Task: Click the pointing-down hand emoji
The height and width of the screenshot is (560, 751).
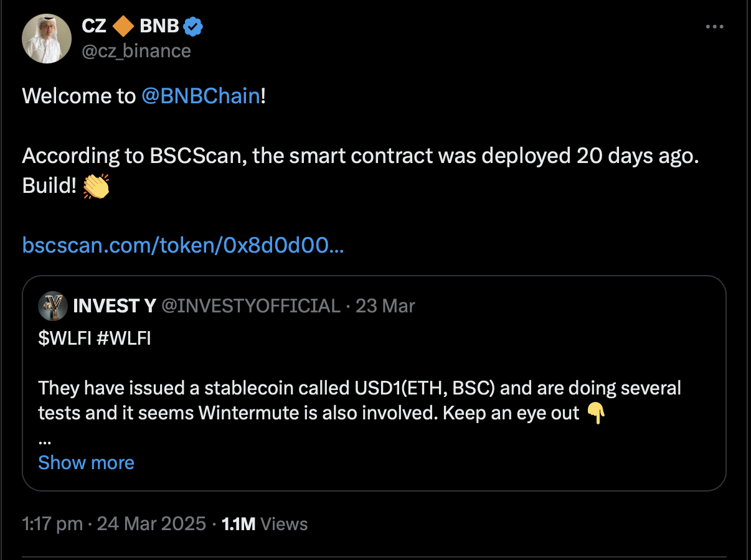Action: coord(595,413)
